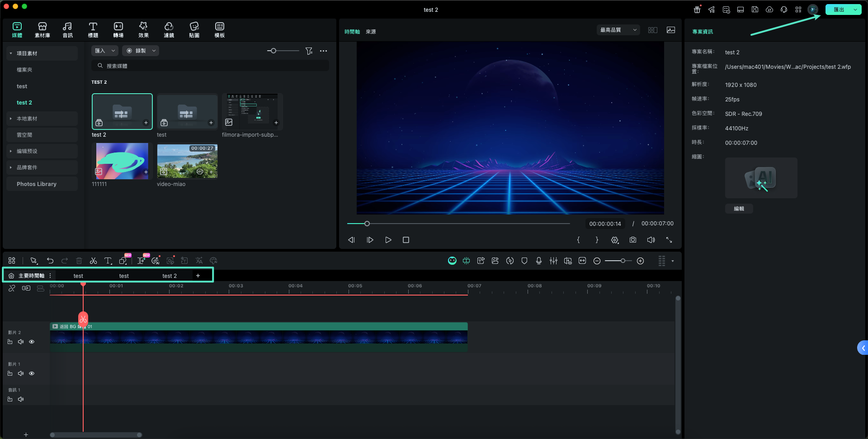This screenshot has width=868, height=439.
Task: Click the media thumbnail size slider
Action: [x=274, y=51]
